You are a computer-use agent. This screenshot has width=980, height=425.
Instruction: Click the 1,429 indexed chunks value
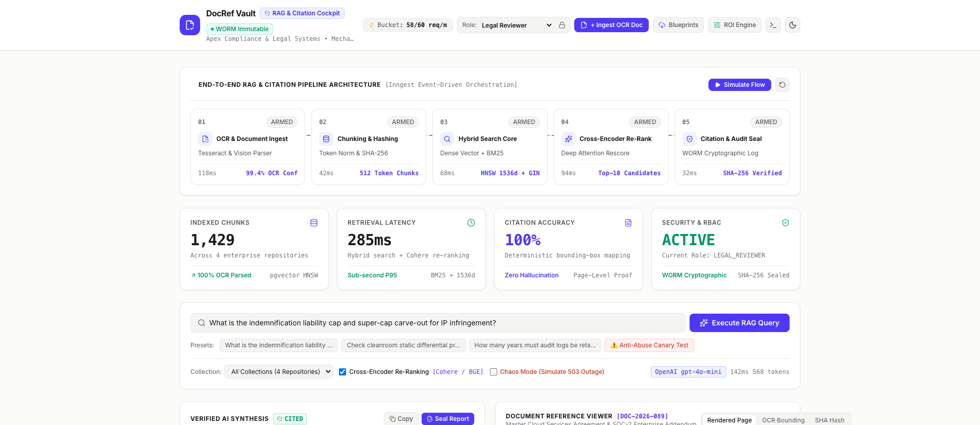point(212,240)
